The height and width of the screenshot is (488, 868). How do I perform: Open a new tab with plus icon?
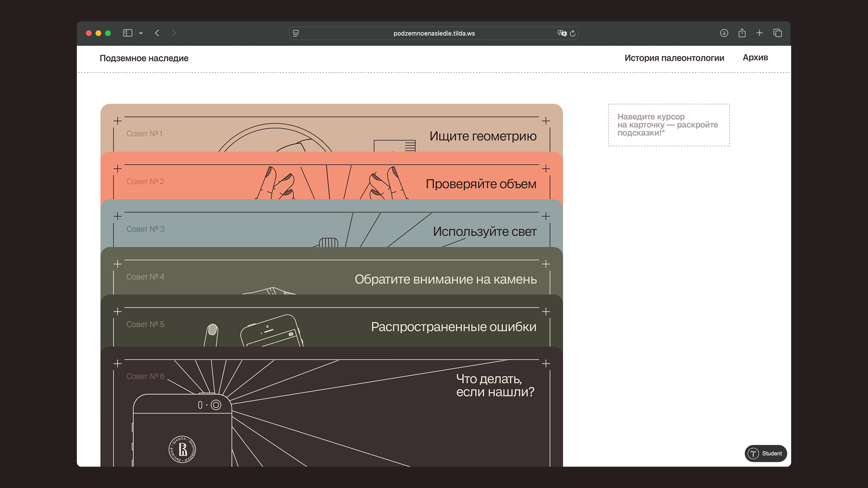point(759,33)
